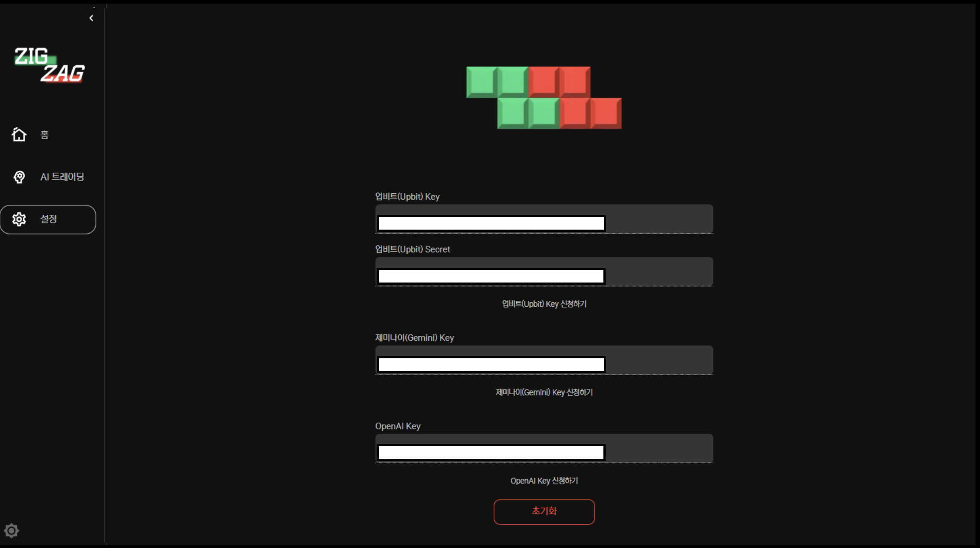This screenshot has width=980, height=548.
Task: Open the OpenAI Key 신청하기 link
Action: pyautogui.click(x=544, y=481)
